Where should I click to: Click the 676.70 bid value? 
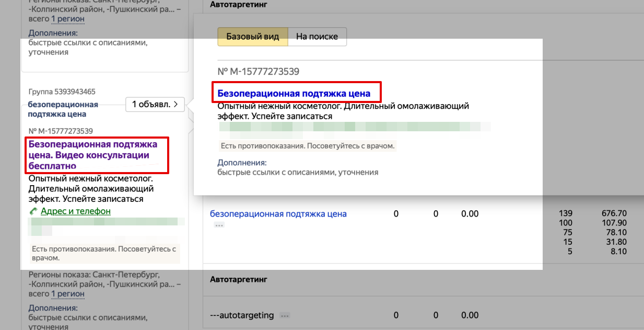[x=614, y=213]
